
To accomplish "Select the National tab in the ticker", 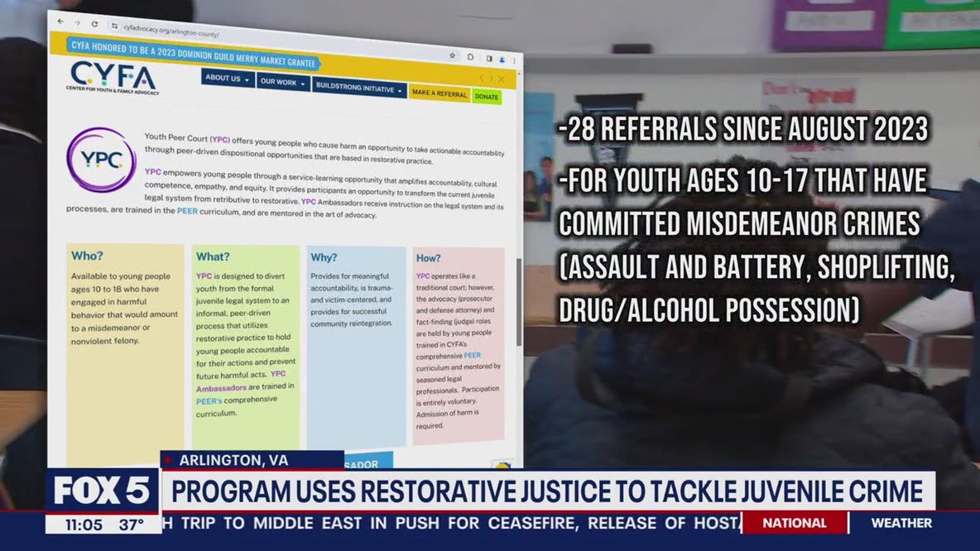I will [795, 523].
